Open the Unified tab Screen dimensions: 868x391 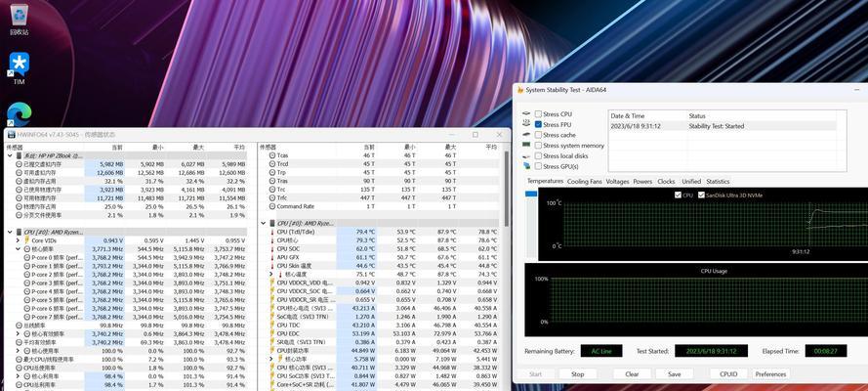point(691,181)
